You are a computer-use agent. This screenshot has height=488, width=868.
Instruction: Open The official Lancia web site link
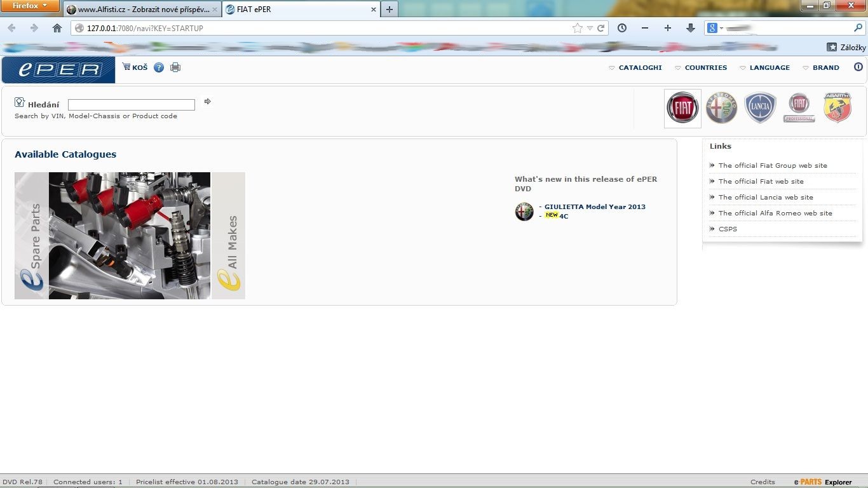[x=766, y=197]
